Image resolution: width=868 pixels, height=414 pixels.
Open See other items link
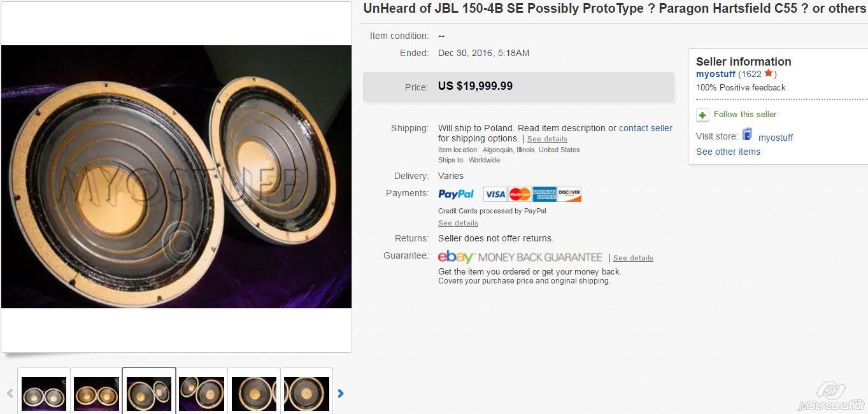point(728,152)
